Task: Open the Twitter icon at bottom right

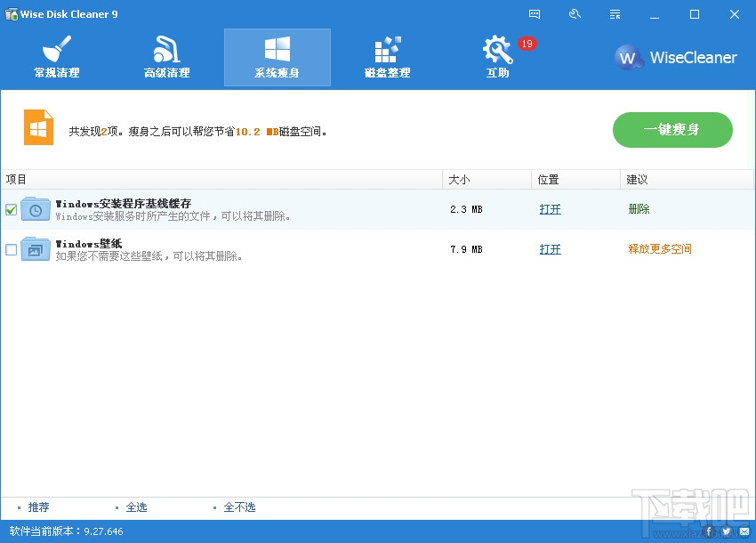Action: pyautogui.click(x=727, y=530)
